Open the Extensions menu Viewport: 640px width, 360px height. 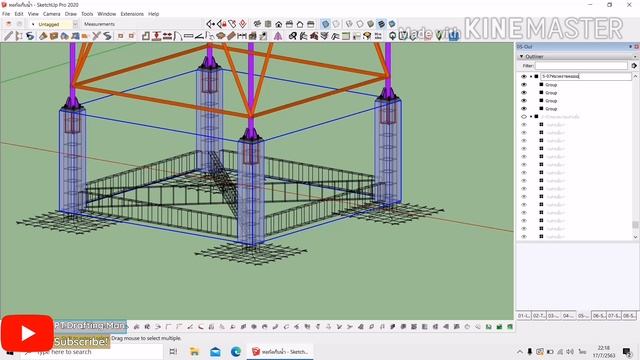132,14
